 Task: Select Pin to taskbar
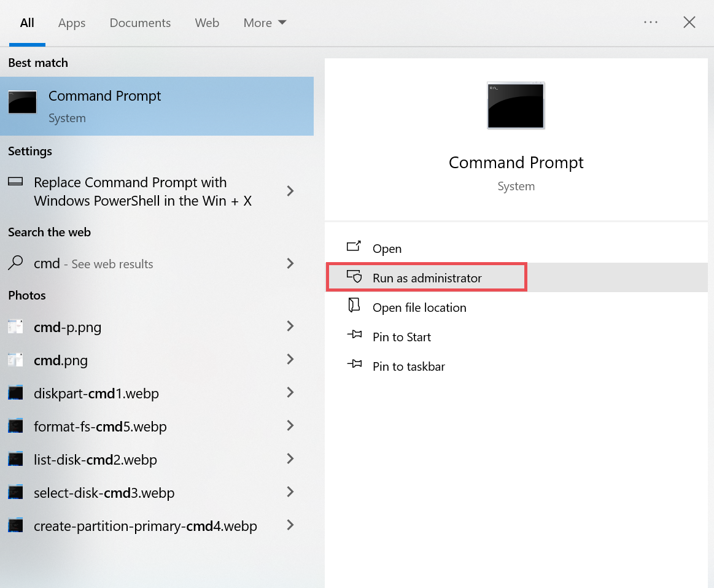(x=516, y=366)
